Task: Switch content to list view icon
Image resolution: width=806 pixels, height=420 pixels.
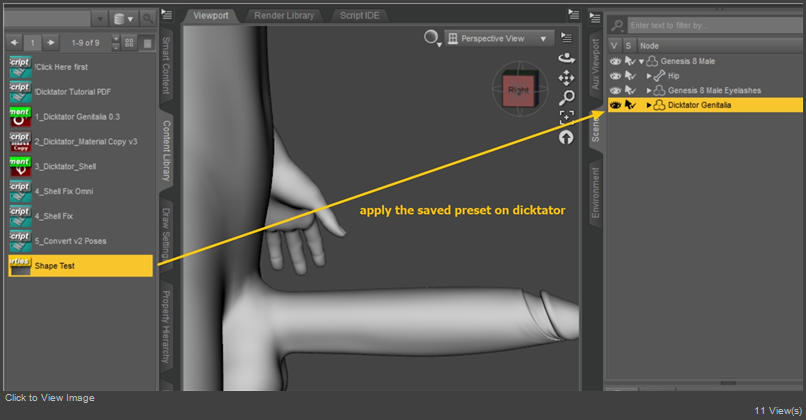Action: (x=148, y=43)
